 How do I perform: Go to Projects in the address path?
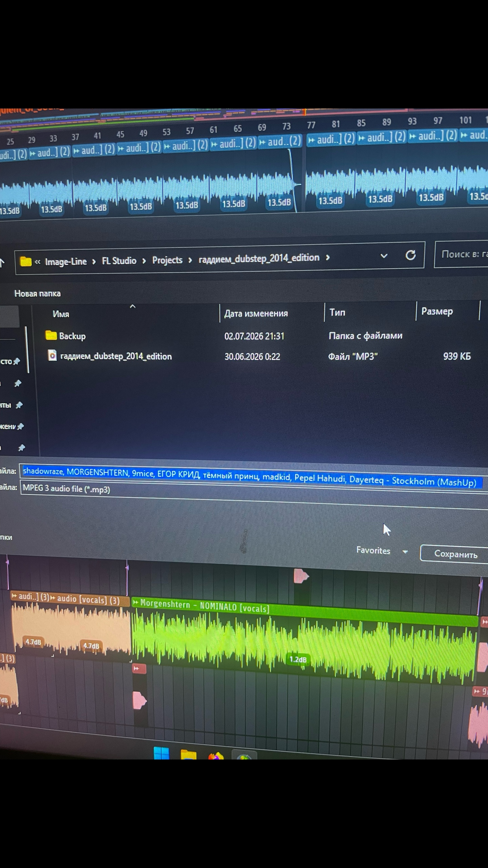(x=167, y=260)
